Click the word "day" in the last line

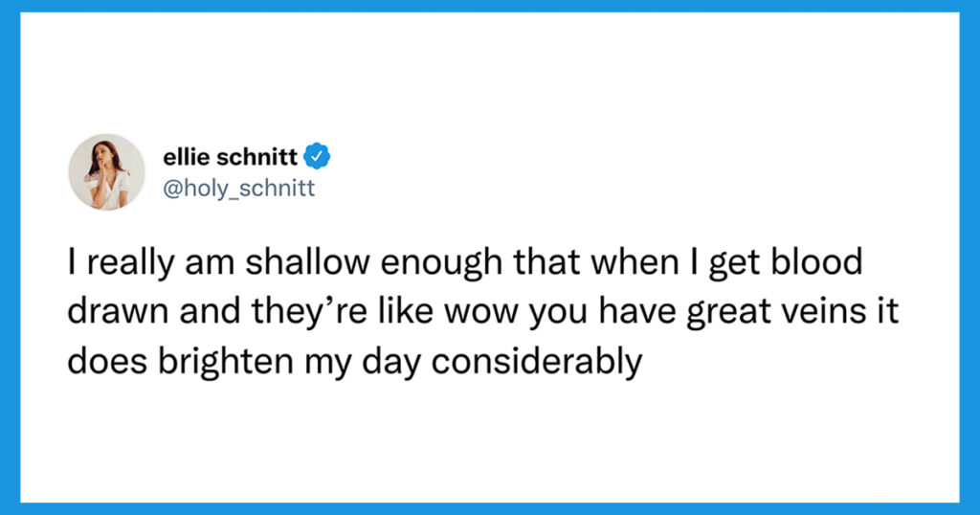coord(391,363)
